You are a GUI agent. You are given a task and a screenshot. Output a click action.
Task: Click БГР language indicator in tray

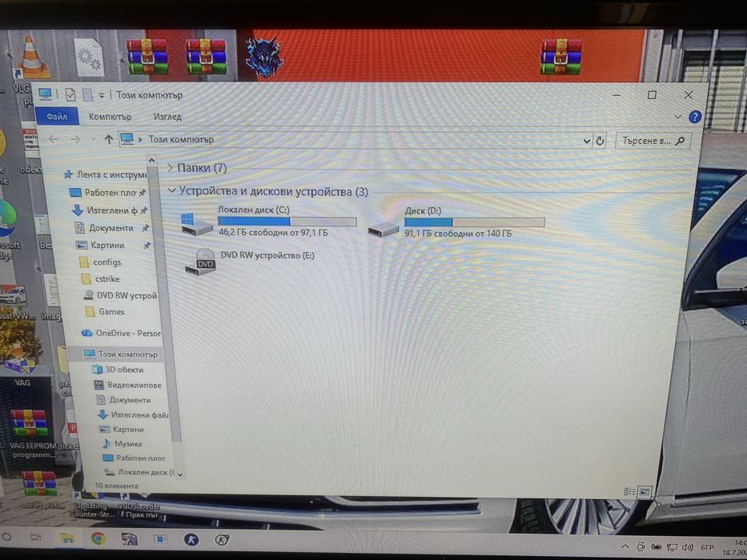[x=708, y=547]
